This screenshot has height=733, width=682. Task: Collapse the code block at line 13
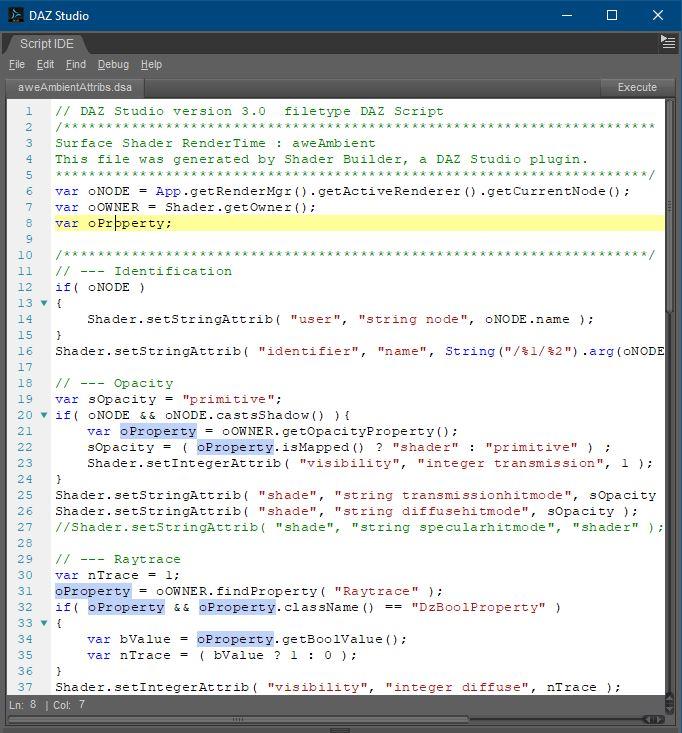(x=44, y=303)
